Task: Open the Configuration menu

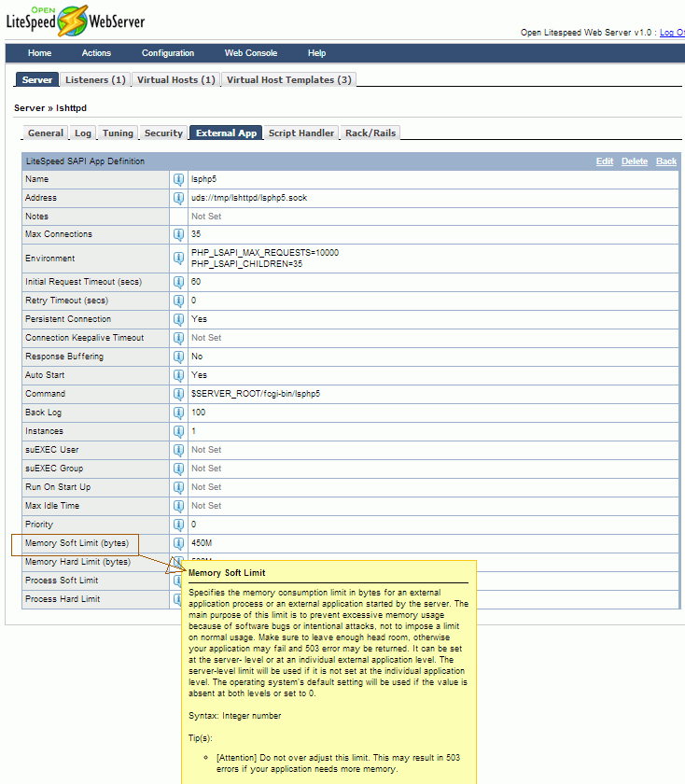Action: (168, 53)
